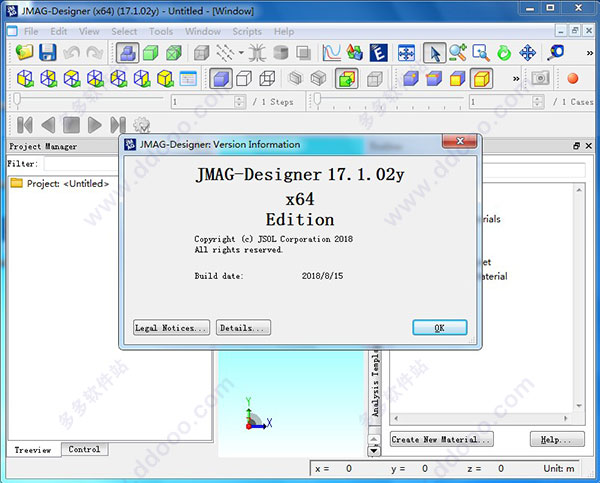
Task: Stop the animation playback
Action: pyautogui.click(x=71, y=125)
